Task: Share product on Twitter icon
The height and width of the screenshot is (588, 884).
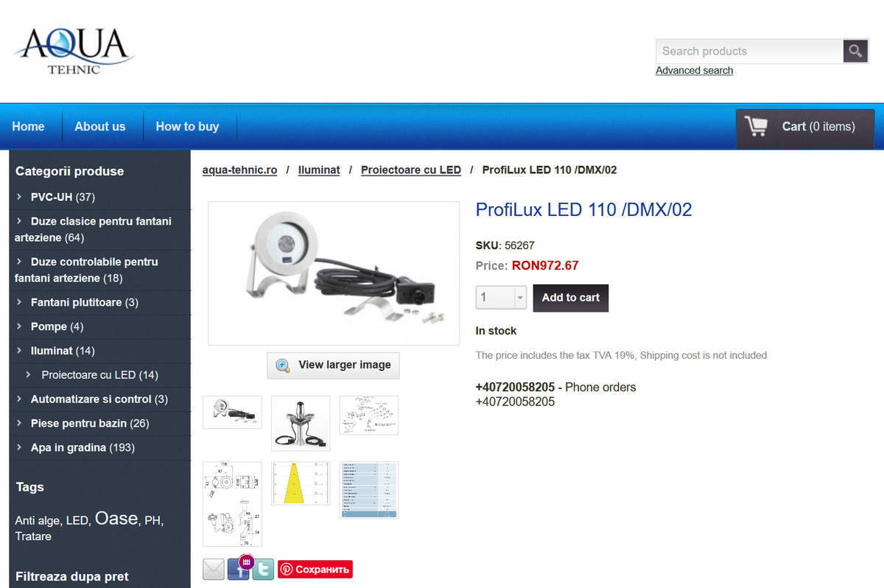Action: (263, 569)
